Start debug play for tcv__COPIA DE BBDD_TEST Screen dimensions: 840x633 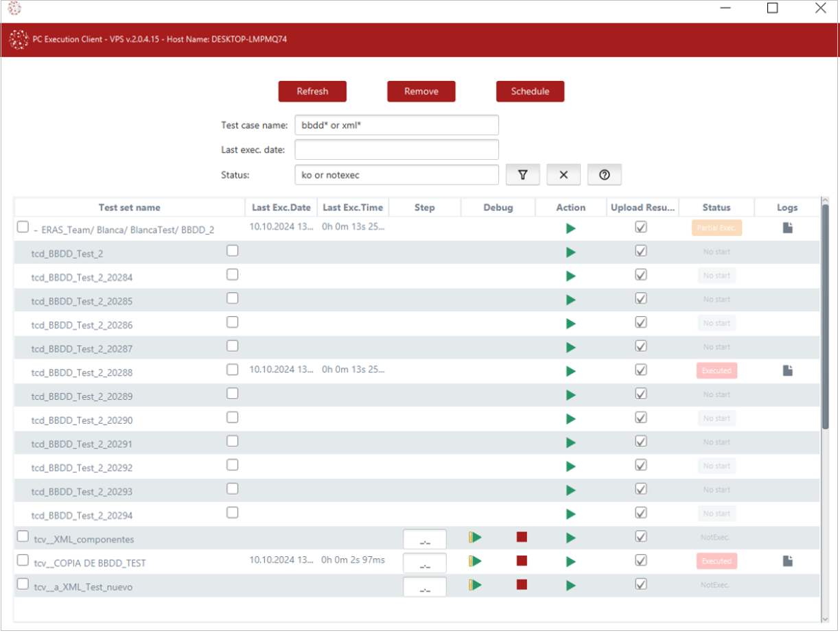point(476,562)
